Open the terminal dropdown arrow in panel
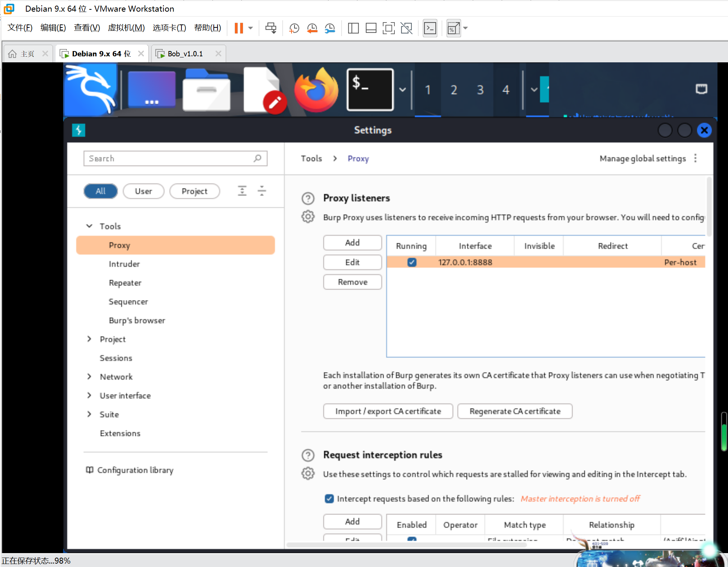The image size is (728, 567). [402, 90]
